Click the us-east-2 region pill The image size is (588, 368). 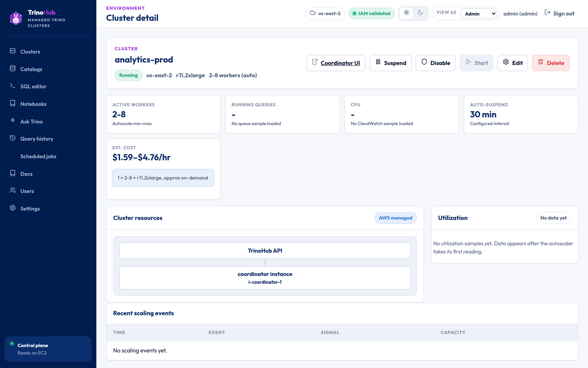[x=325, y=13]
